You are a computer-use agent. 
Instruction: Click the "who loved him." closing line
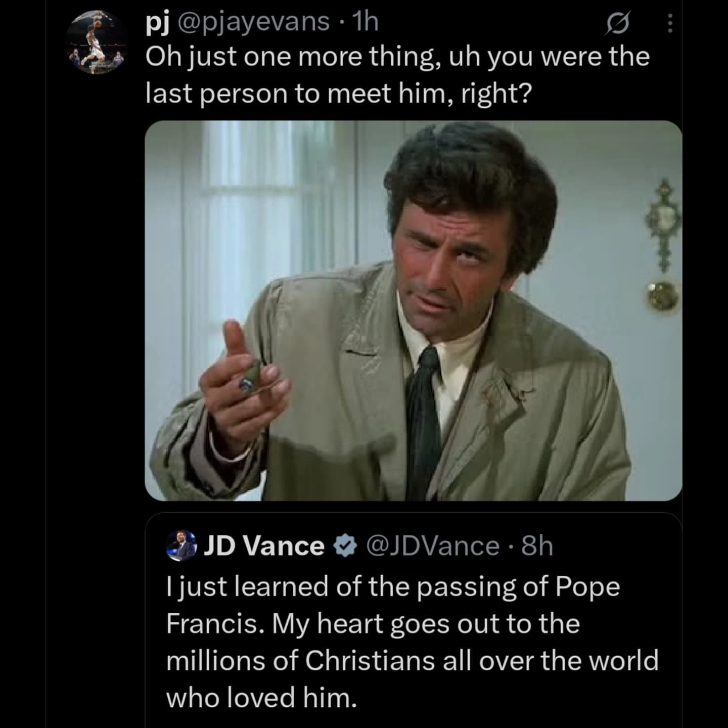tap(261, 698)
